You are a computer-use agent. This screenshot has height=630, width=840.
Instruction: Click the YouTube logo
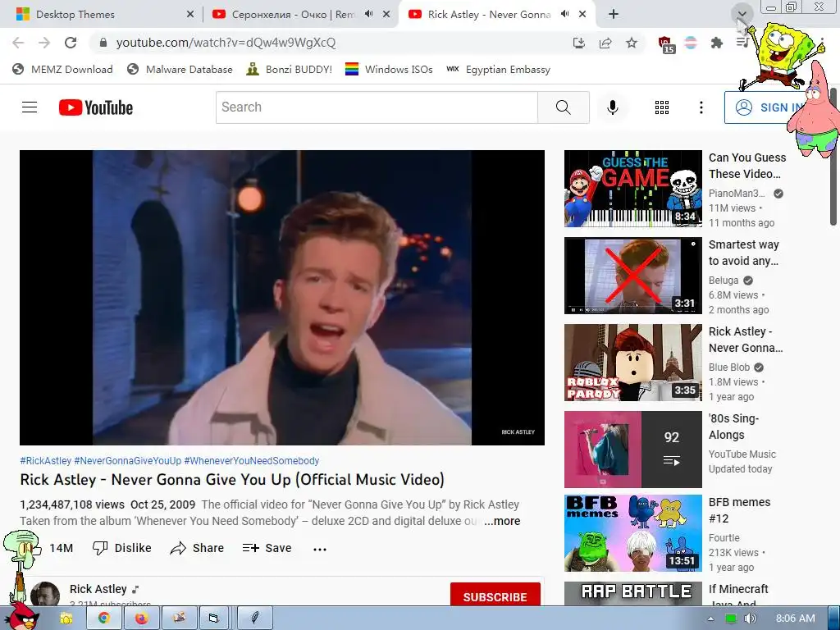(96, 107)
